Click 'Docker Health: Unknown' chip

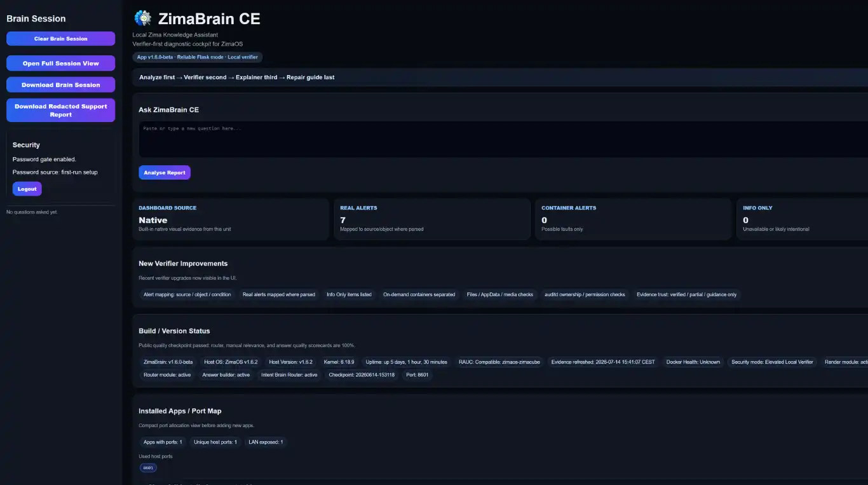click(x=693, y=362)
